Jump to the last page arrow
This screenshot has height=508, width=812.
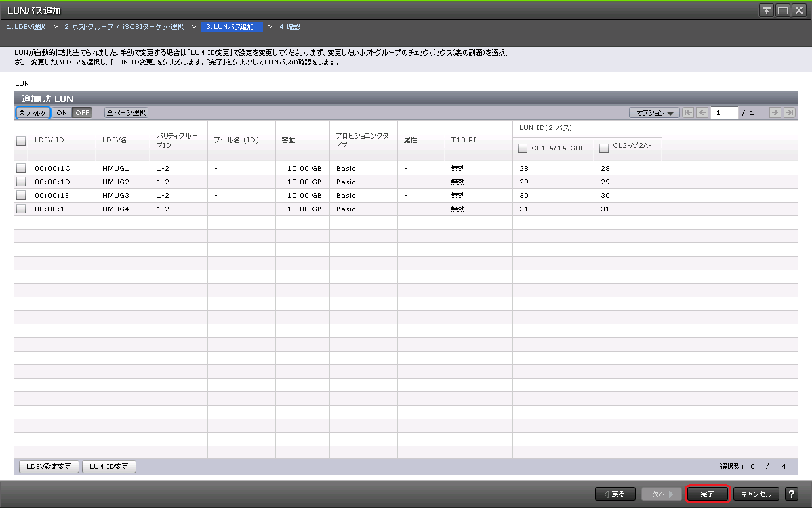pyautogui.click(x=789, y=113)
